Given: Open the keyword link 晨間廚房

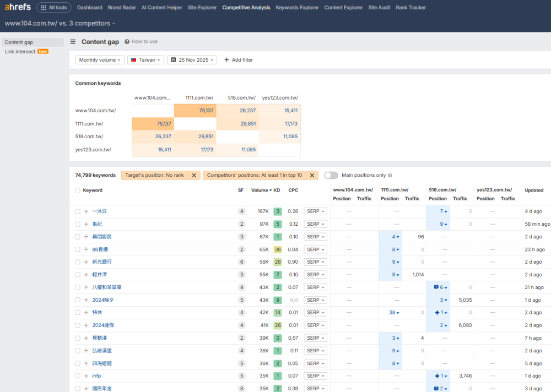Looking at the screenshot, I should click(x=102, y=237).
